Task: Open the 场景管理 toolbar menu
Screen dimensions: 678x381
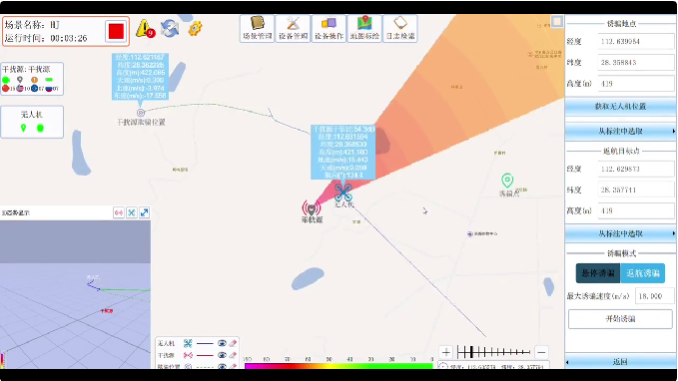Action: [257, 29]
